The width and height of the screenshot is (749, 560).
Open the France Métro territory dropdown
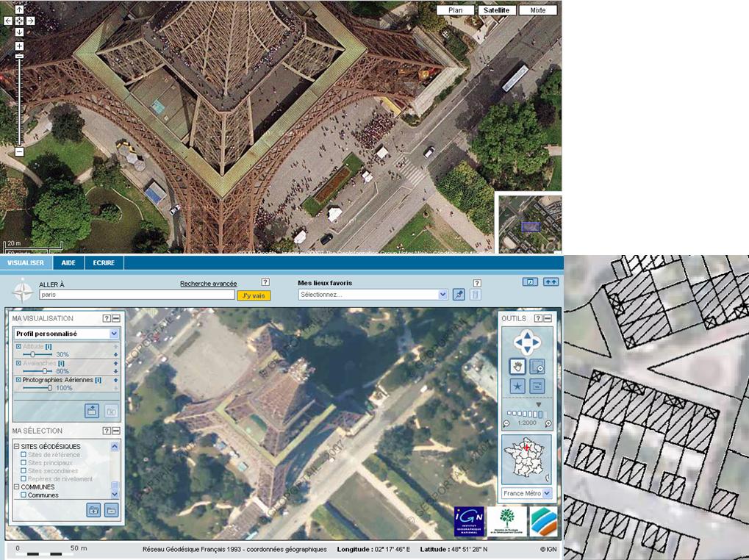(x=527, y=493)
